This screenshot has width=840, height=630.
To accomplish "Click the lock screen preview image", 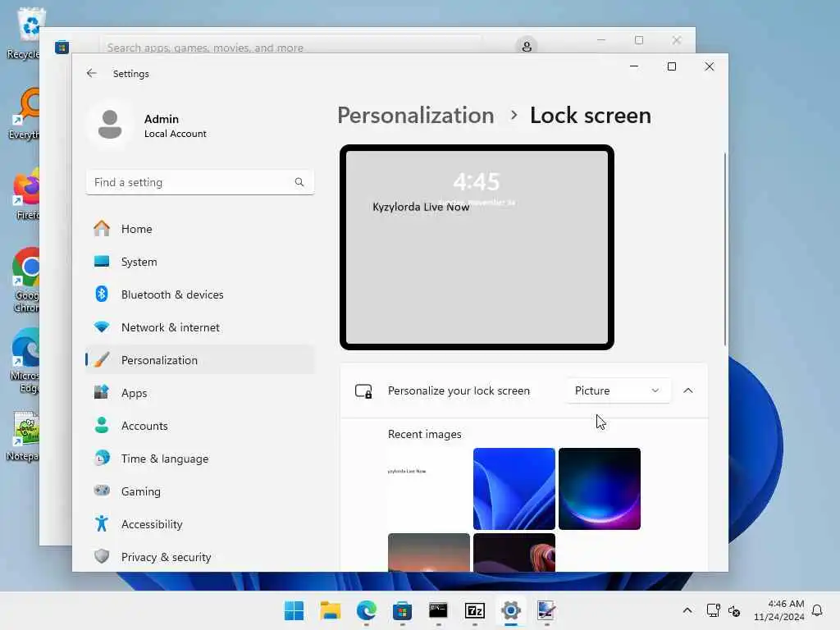I will (477, 247).
